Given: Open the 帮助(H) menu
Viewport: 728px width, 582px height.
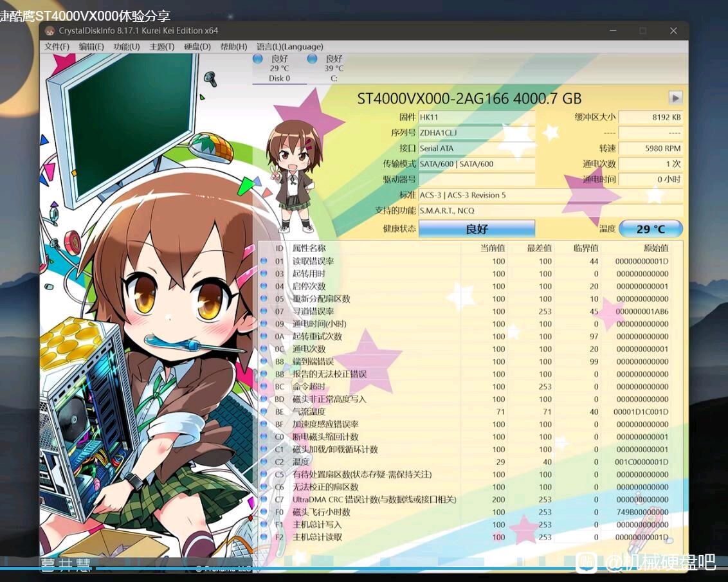Looking at the screenshot, I should 233,47.
